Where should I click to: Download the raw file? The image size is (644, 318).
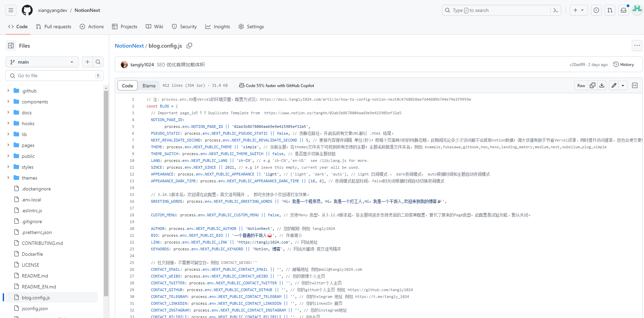point(602,85)
